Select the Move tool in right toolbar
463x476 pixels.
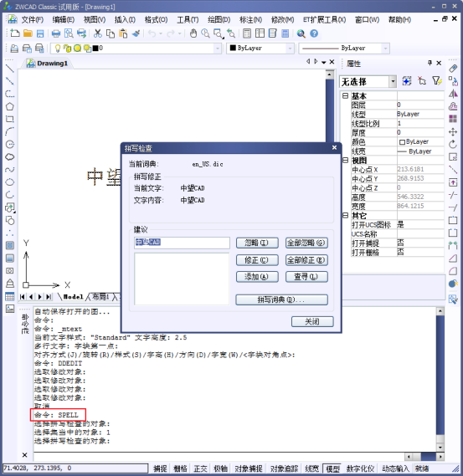point(453,131)
